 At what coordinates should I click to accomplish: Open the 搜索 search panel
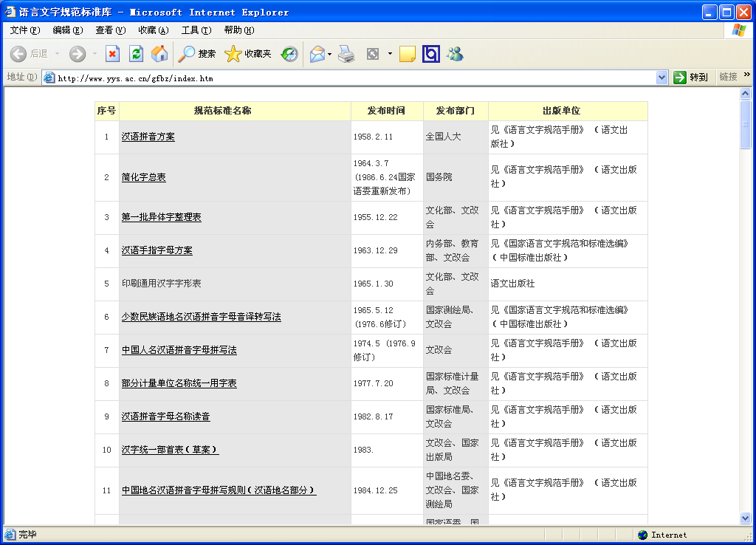197,54
